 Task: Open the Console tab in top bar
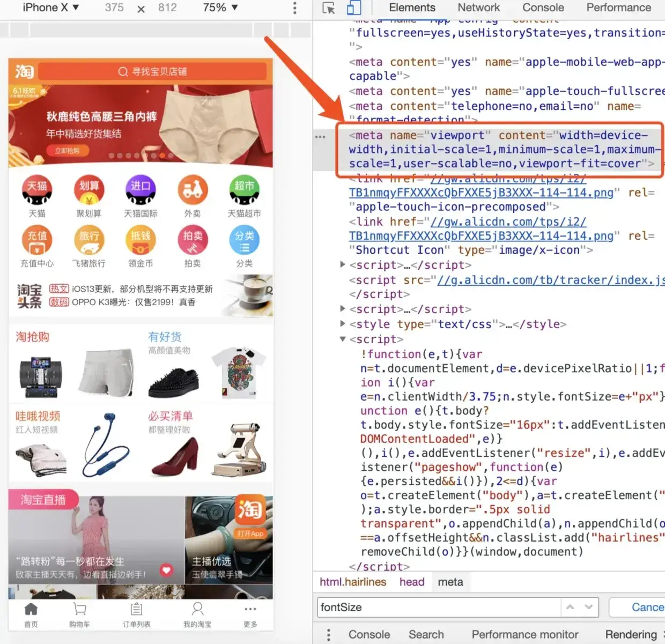pyautogui.click(x=543, y=8)
